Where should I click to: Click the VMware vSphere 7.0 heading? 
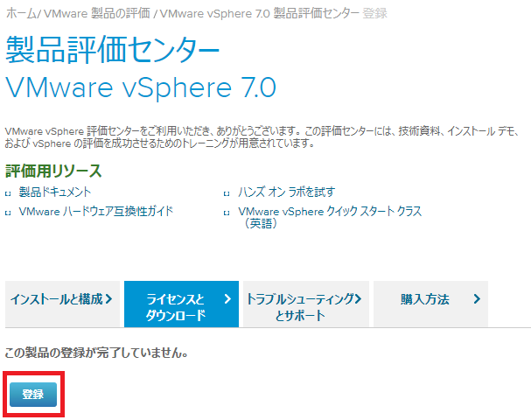(141, 87)
